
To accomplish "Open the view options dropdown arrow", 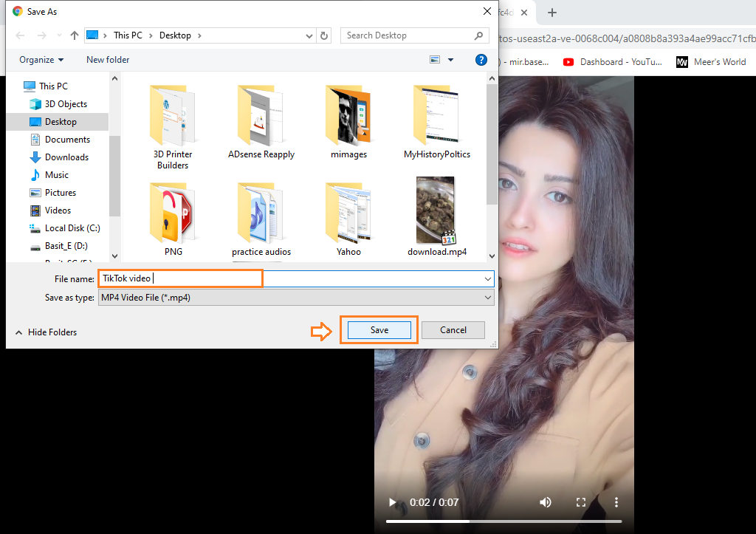I will coord(451,60).
